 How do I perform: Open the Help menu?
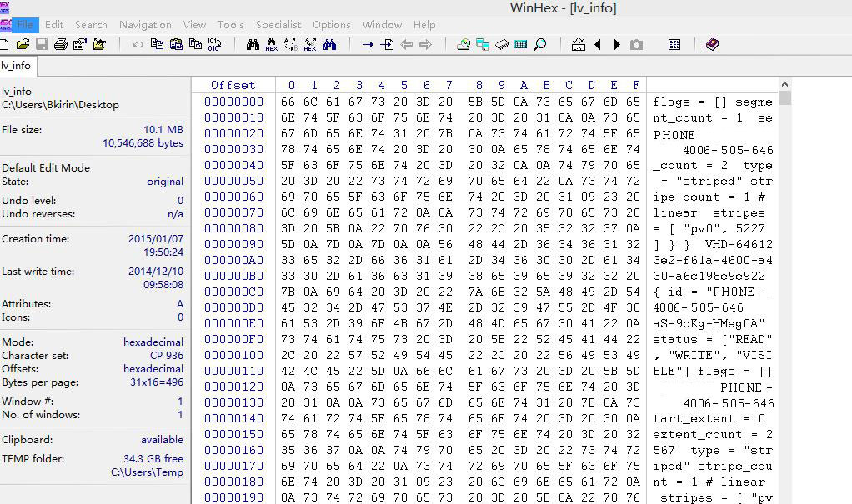coord(424,24)
